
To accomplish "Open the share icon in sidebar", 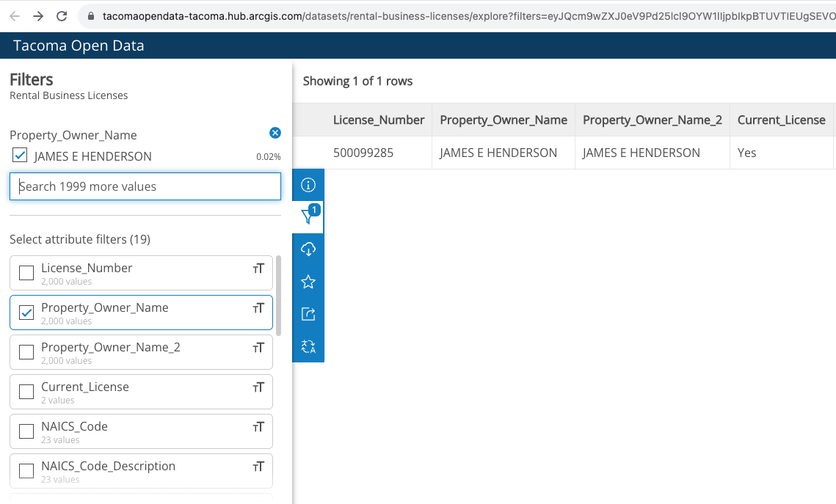I will pos(308,314).
